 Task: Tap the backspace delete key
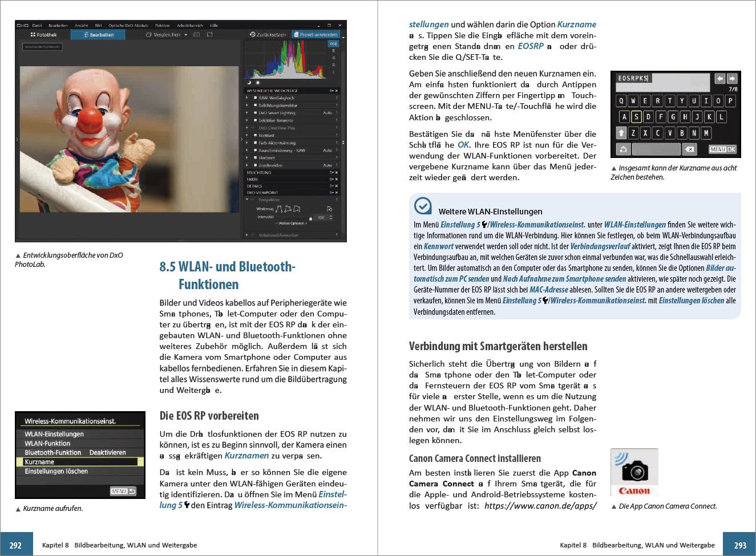[x=690, y=149]
